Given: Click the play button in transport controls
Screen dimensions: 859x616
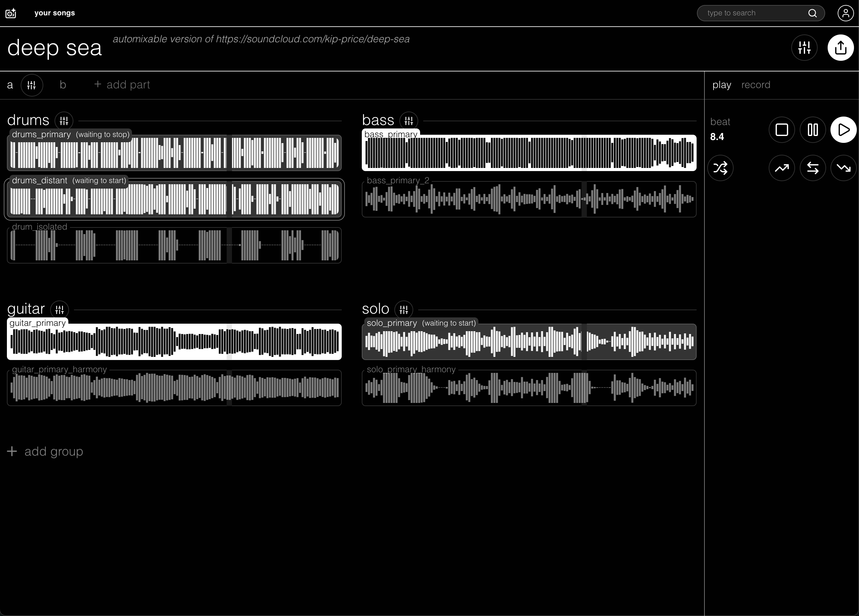Looking at the screenshot, I should click(x=843, y=130).
